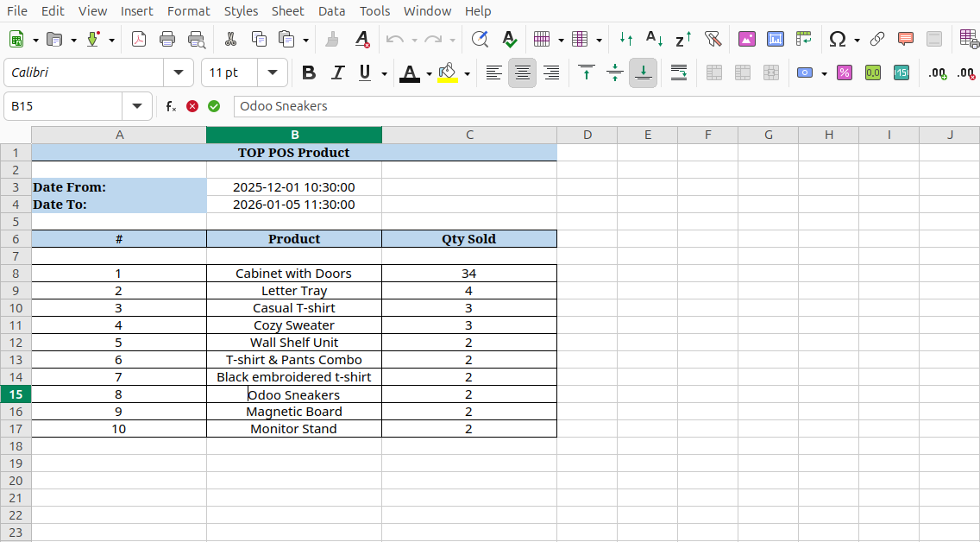Click the Sort Ascending icon
Image resolution: width=980 pixels, height=542 pixels.
655,40
